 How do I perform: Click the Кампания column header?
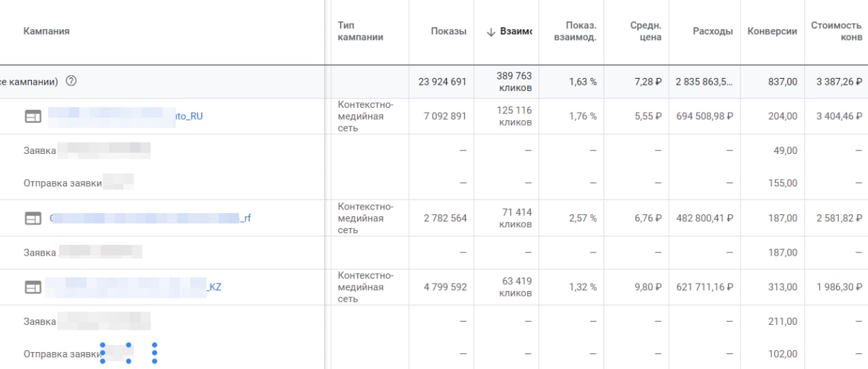coord(46,31)
